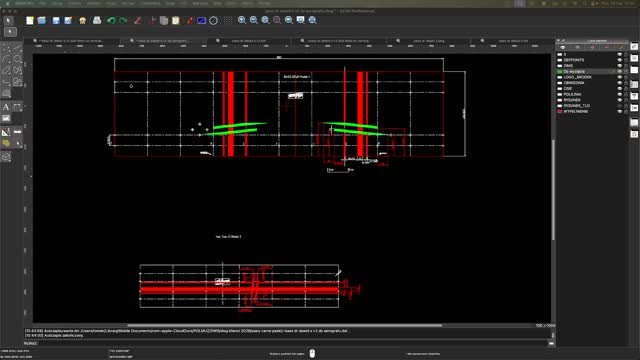The height and width of the screenshot is (360, 640).
Task: Toggle draft mode with the blue icon
Action: [202, 20]
